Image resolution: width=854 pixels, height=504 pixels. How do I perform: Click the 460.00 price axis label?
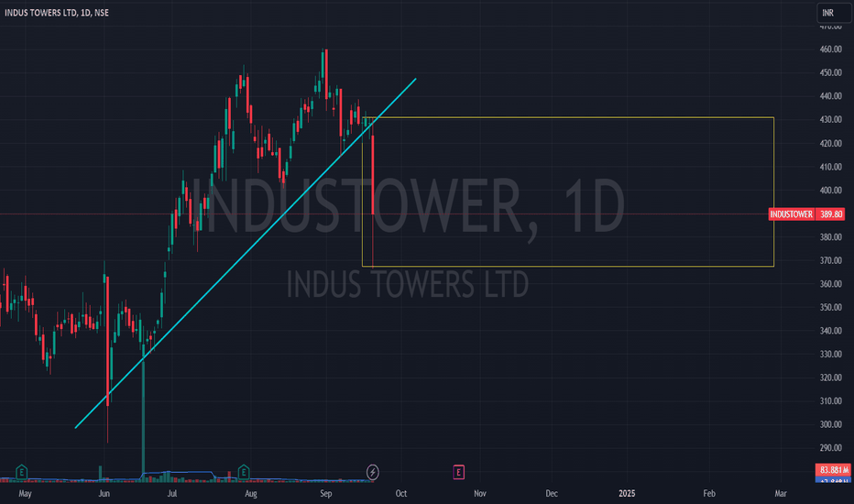tap(830, 49)
